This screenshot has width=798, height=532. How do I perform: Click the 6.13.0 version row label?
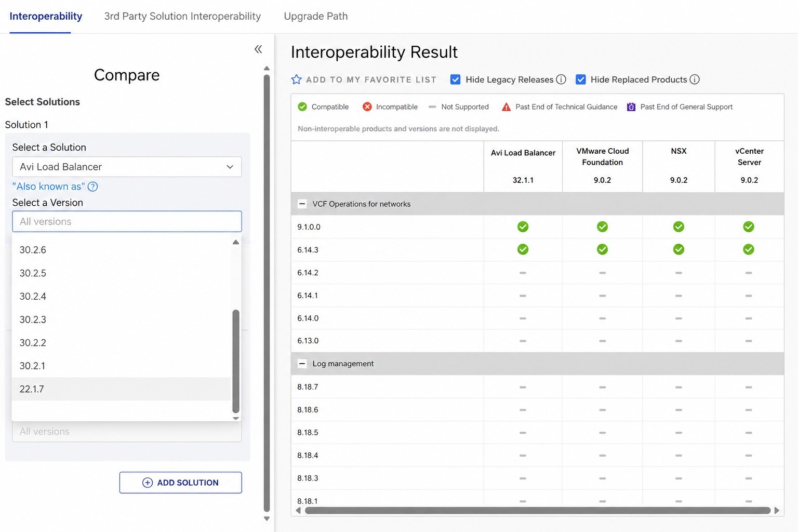click(308, 341)
